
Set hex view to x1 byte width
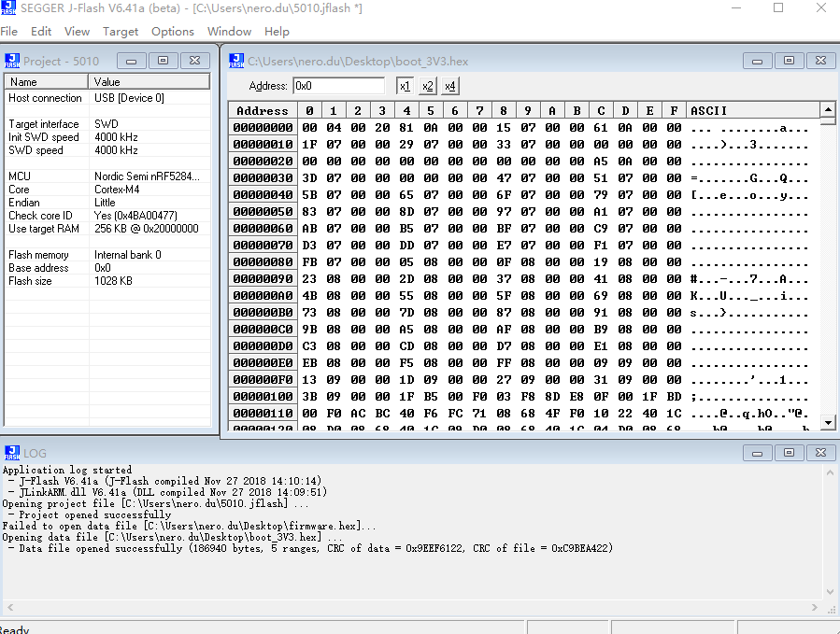pyautogui.click(x=405, y=86)
